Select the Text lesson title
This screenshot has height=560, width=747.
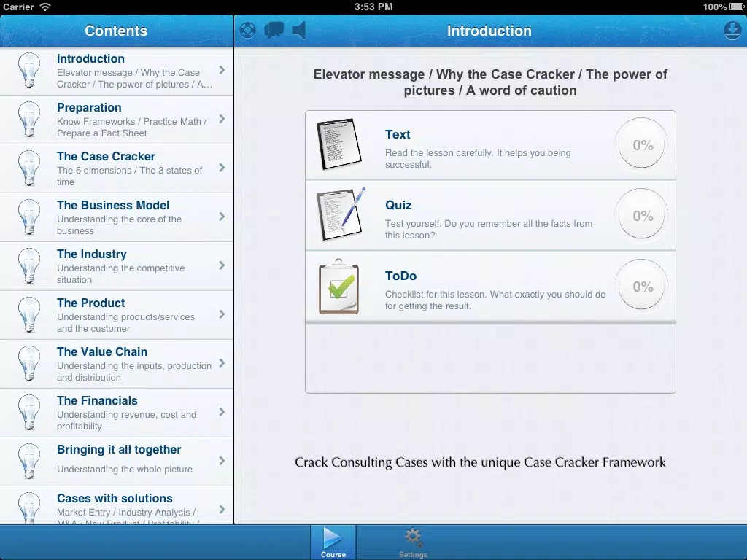[398, 134]
